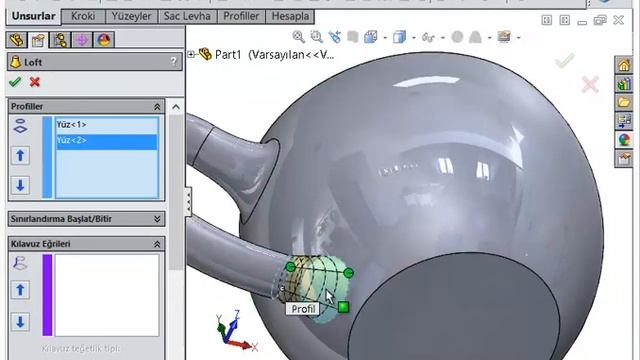Click Display Style cube icon
The height and width of the screenshot is (360, 640).
(x=400, y=37)
